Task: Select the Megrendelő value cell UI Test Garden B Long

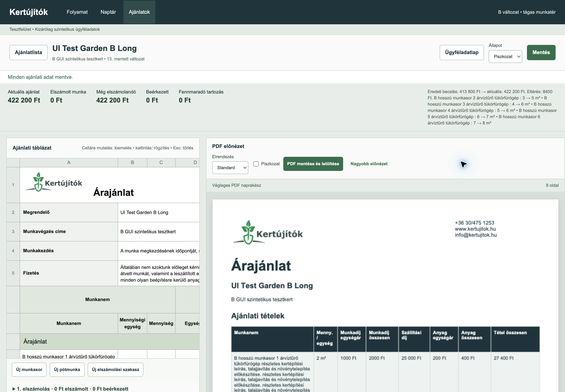Action: (x=159, y=212)
